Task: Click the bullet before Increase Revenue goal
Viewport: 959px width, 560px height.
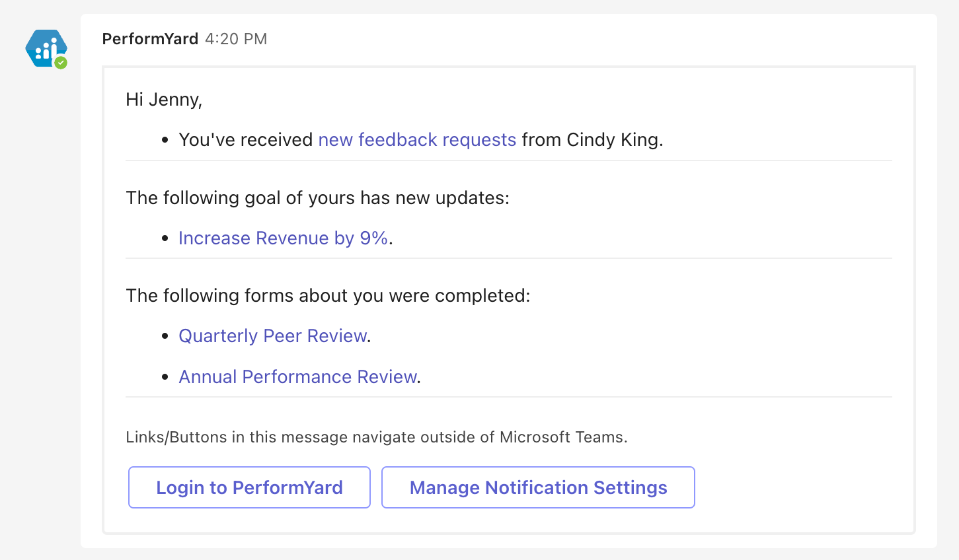Action: [x=165, y=239]
